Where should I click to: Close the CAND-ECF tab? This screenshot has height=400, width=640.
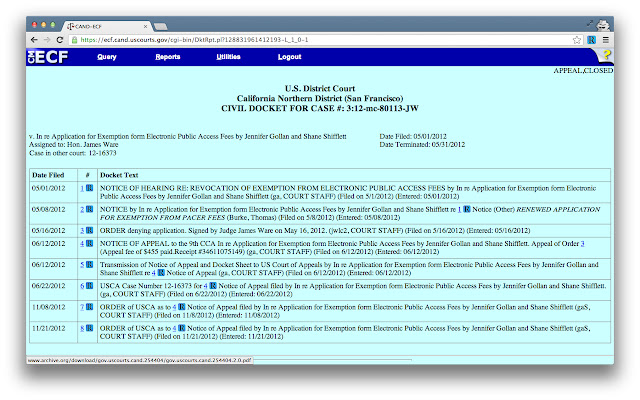(x=145, y=27)
